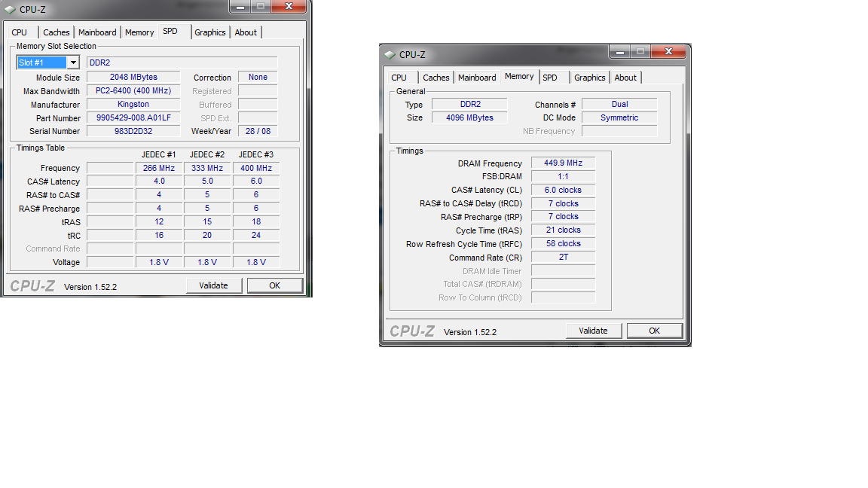Click Command Rate (CR) value 2T
The image size is (868, 488).
coord(563,257)
